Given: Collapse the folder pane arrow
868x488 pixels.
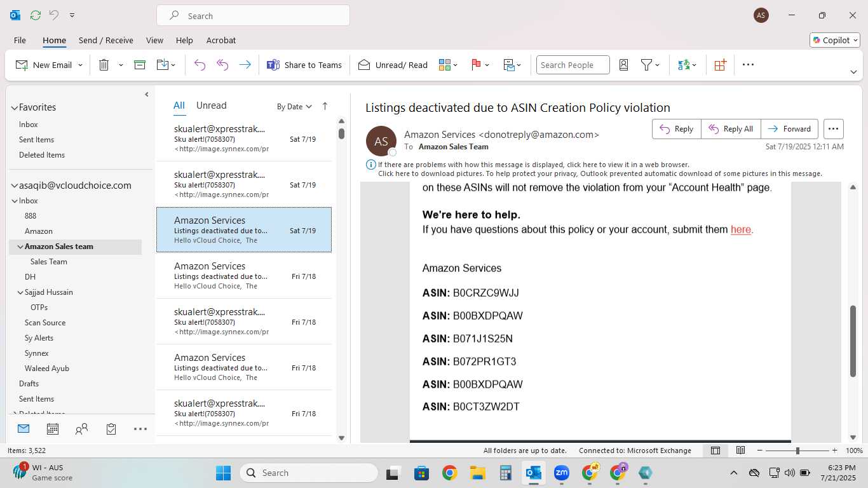Looking at the screenshot, I should (147, 94).
